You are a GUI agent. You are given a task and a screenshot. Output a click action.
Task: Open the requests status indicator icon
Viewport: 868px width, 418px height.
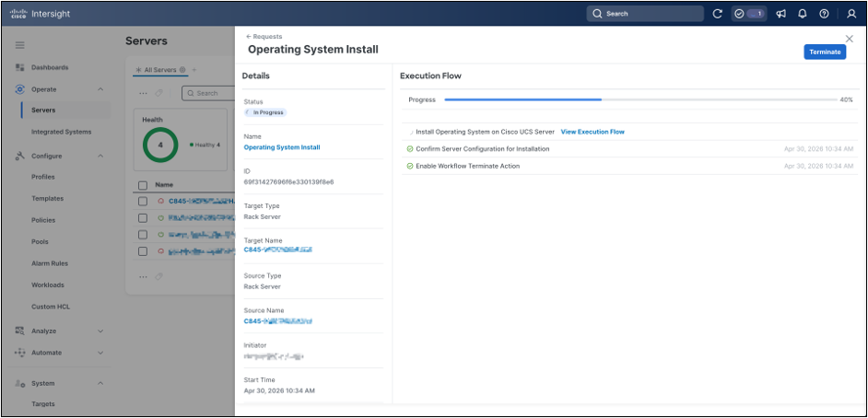[749, 14]
